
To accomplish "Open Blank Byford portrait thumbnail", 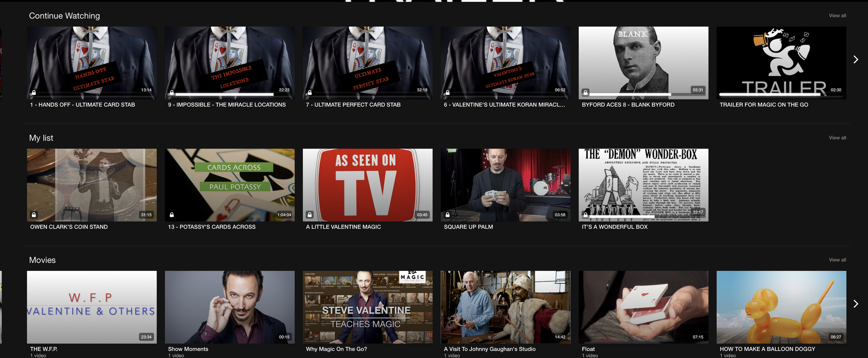I will tap(643, 63).
